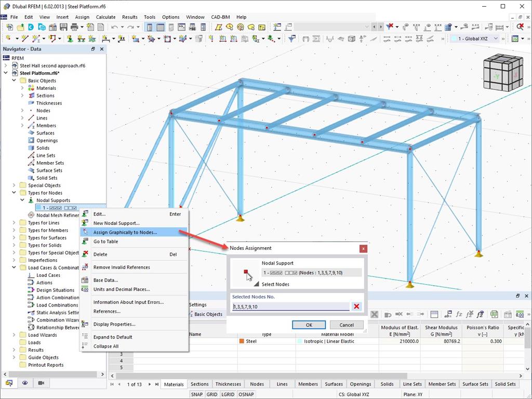Expand the Steel Hall second approach.rf6 node
This screenshot has width=532, height=399.
click(x=6, y=65)
